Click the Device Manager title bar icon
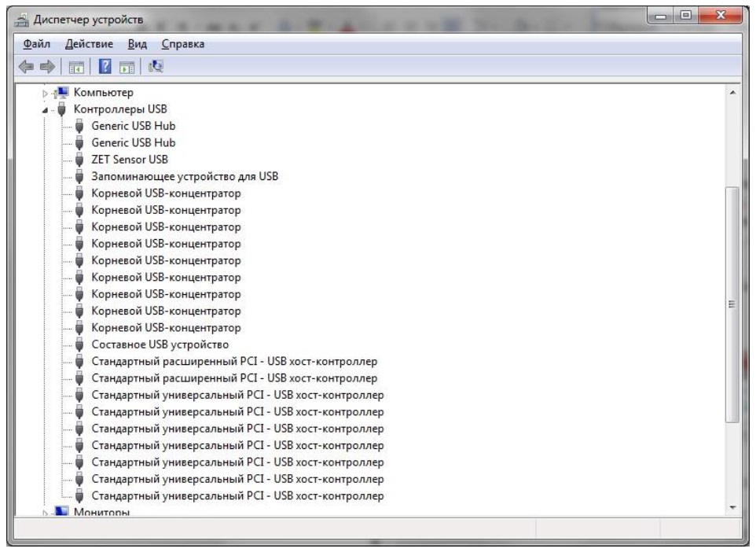 tap(21, 20)
